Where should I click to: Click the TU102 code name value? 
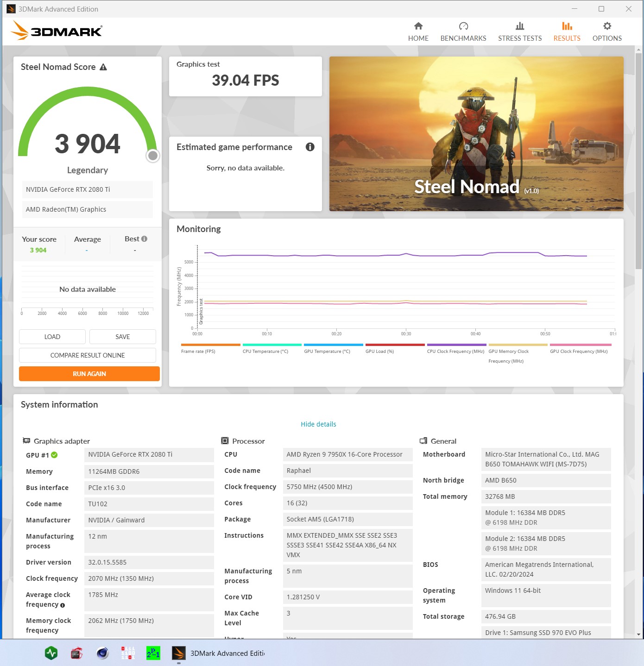(x=149, y=504)
